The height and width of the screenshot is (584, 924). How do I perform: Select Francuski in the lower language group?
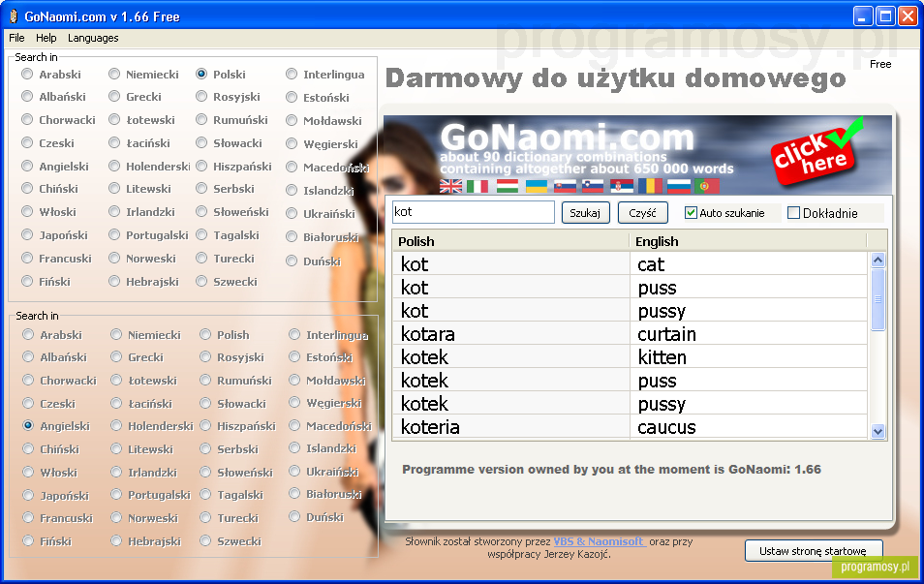pyautogui.click(x=28, y=518)
